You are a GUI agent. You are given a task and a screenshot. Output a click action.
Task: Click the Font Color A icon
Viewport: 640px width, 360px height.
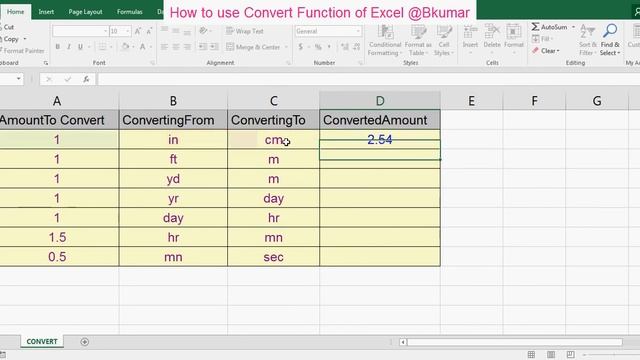pyautogui.click(x=142, y=47)
